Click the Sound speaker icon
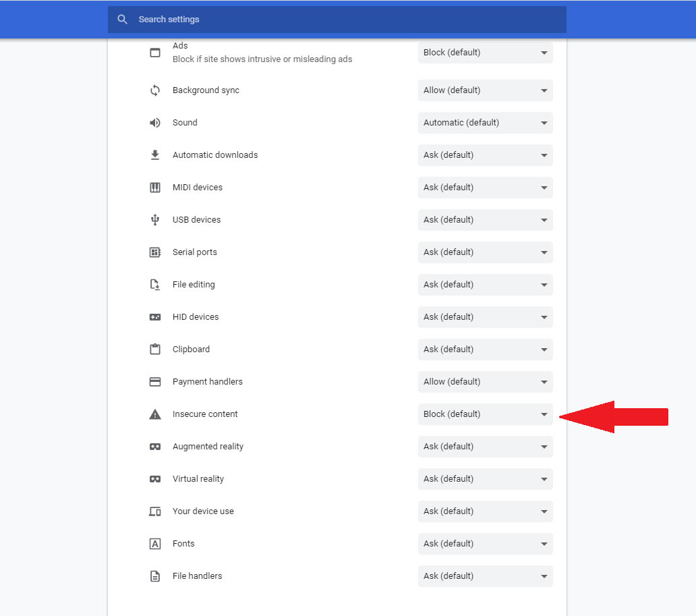This screenshot has height=616, width=696. [x=155, y=122]
